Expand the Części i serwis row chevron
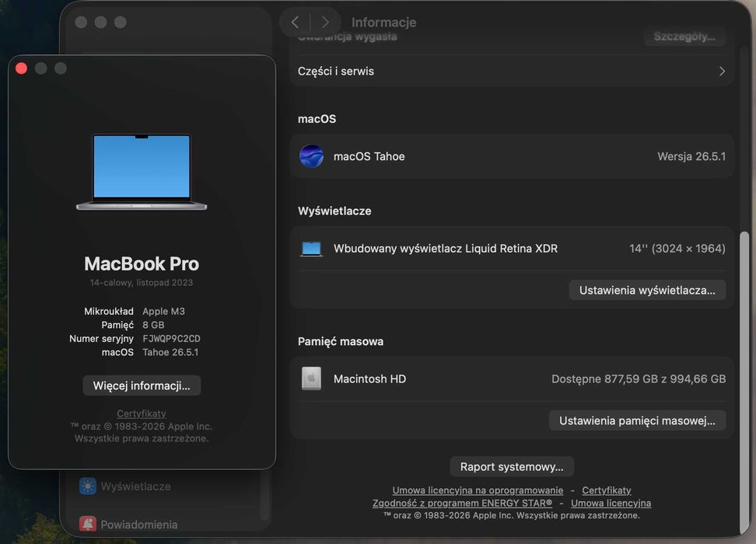The width and height of the screenshot is (756, 544). [722, 71]
